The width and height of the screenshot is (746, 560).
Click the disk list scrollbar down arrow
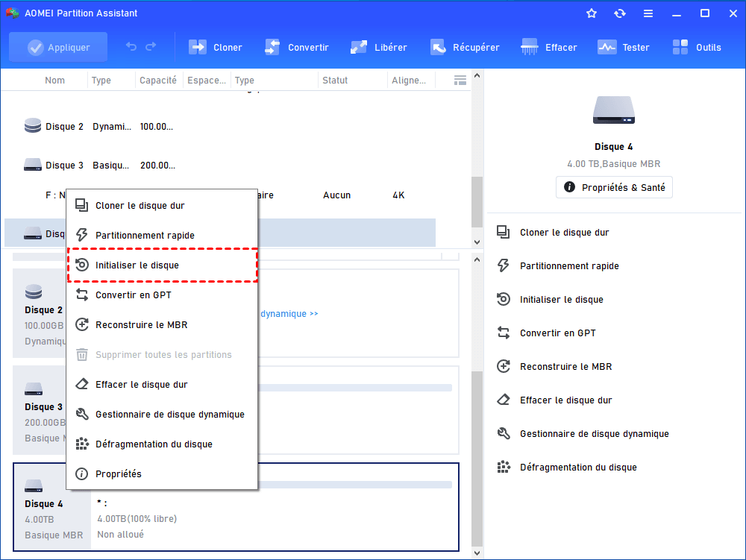[x=477, y=242]
